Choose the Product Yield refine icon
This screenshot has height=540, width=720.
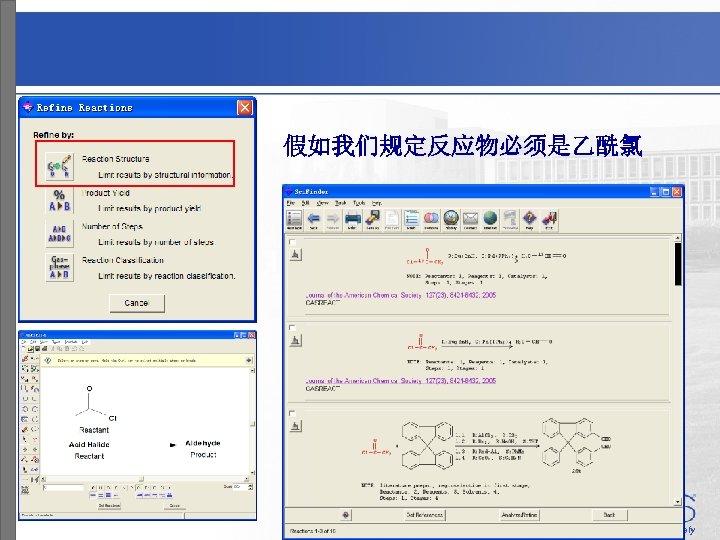click(59, 201)
